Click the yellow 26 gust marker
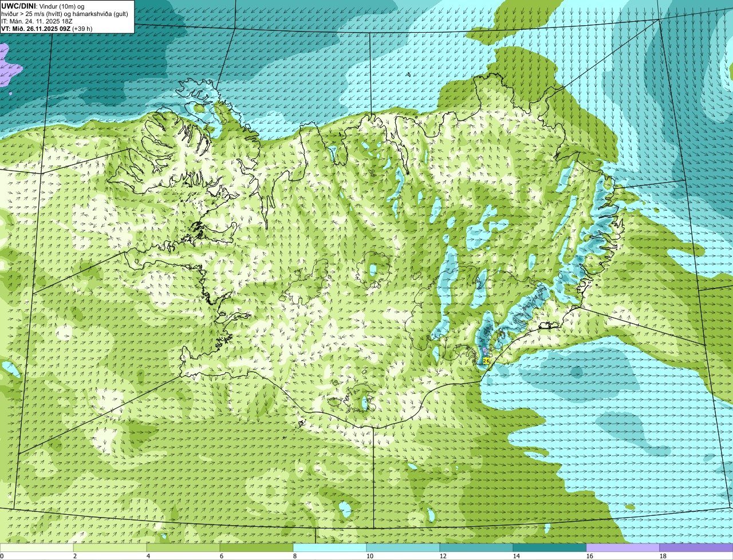Viewport: 733px width, 560px height. 486,361
